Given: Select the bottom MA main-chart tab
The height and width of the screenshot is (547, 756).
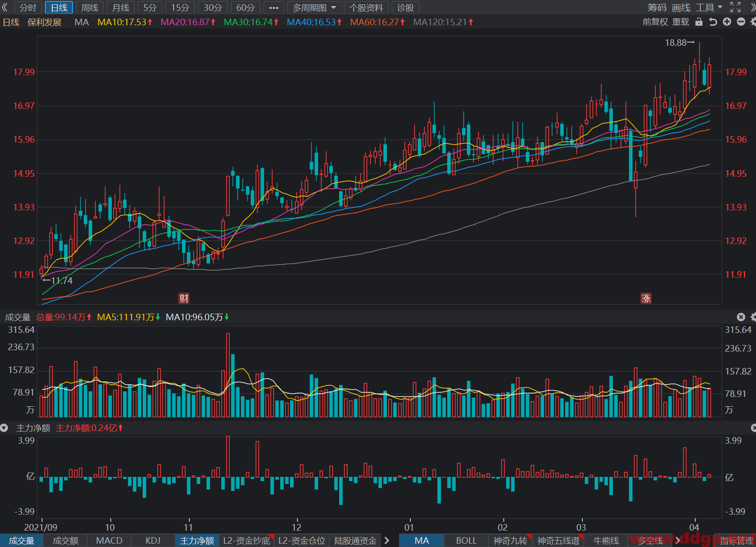Looking at the screenshot, I should coord(422,540).
